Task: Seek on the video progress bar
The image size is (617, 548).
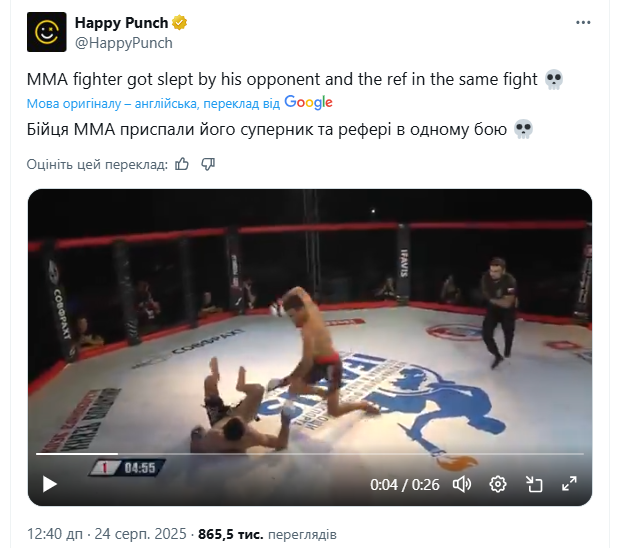Action: (300, 454)
